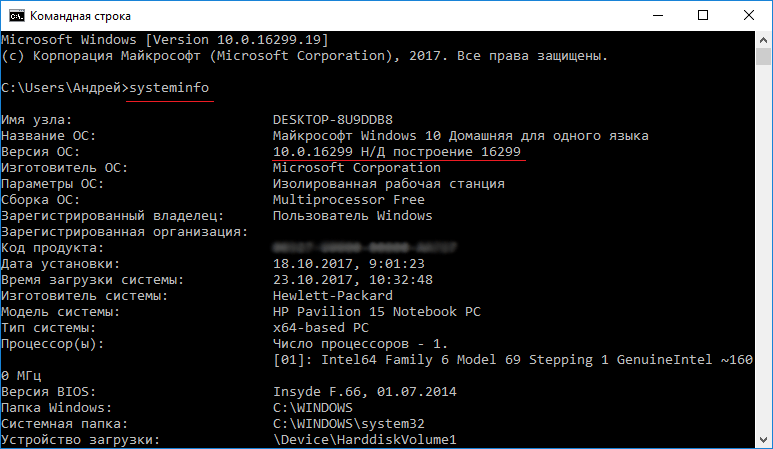Maximize the Командная строка window
Image resolution: width=773 pixels, height=449 pixels.
tap(703, 16)
